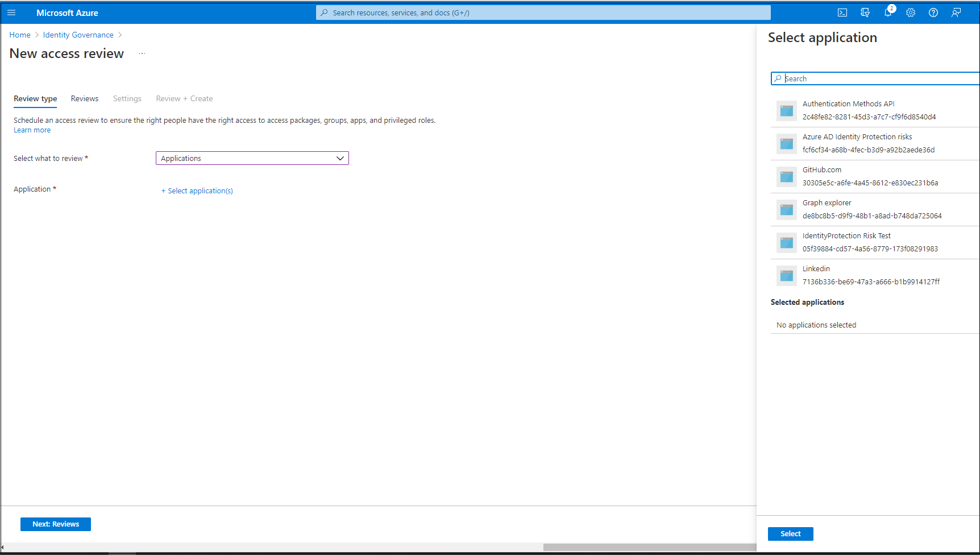Open the hamburger portal menu
Screen dimensions: 980x555
11,13
